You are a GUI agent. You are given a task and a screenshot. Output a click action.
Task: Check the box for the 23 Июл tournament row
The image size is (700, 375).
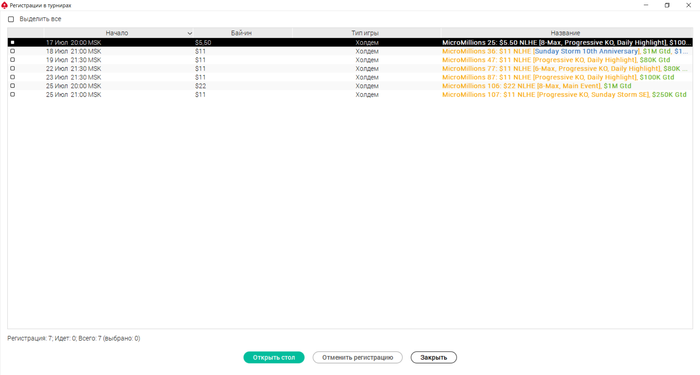(x=12, y=77)
